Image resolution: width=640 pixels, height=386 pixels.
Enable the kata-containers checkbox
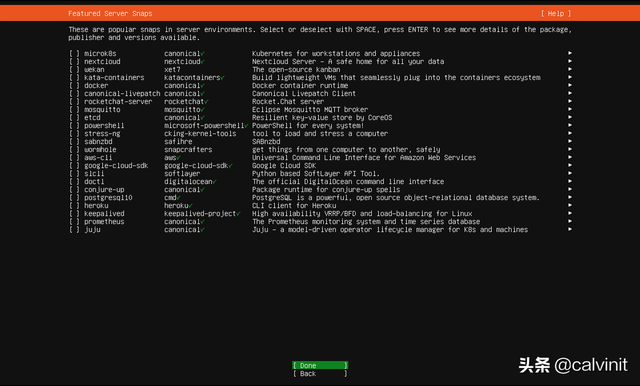click(x=74, y=78)
